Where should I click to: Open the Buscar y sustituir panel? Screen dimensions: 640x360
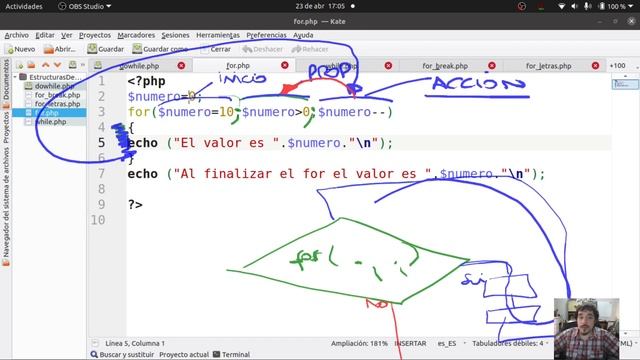coord(122,354)
